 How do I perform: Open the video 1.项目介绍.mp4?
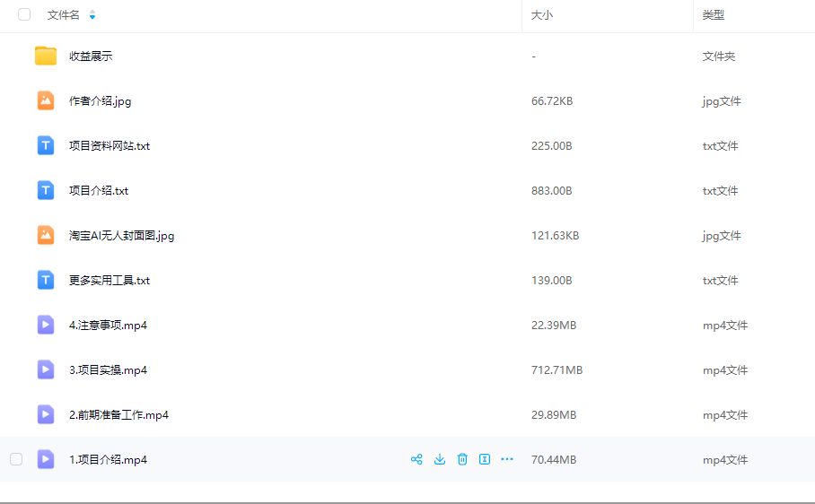pos(108,460)
